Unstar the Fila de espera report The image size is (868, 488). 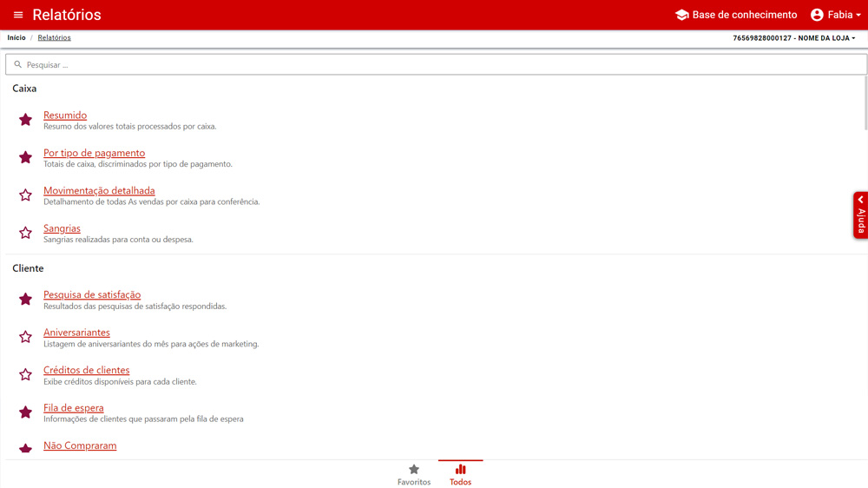point(26,412)
